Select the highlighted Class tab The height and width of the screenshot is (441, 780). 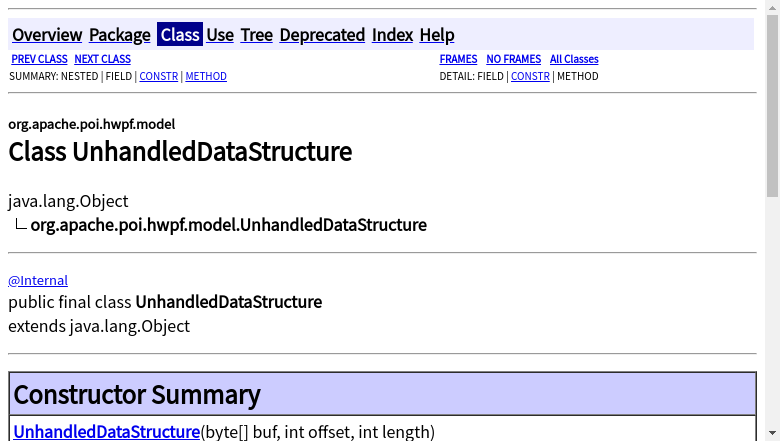pos(180,35)
